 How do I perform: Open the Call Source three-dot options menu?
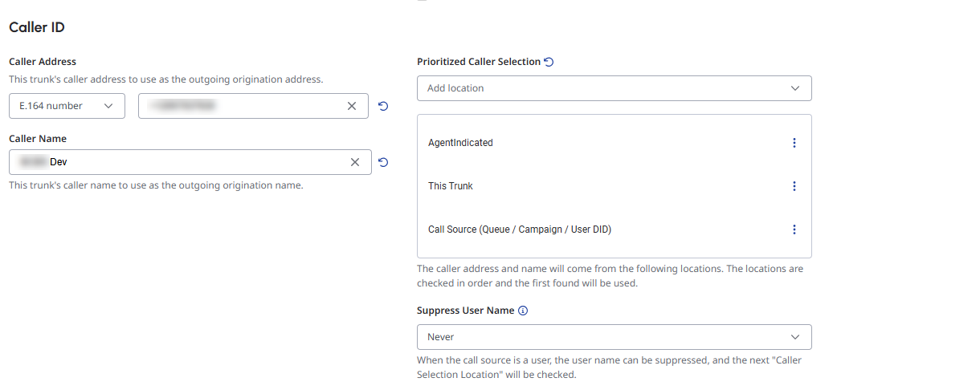coord(794,230)
